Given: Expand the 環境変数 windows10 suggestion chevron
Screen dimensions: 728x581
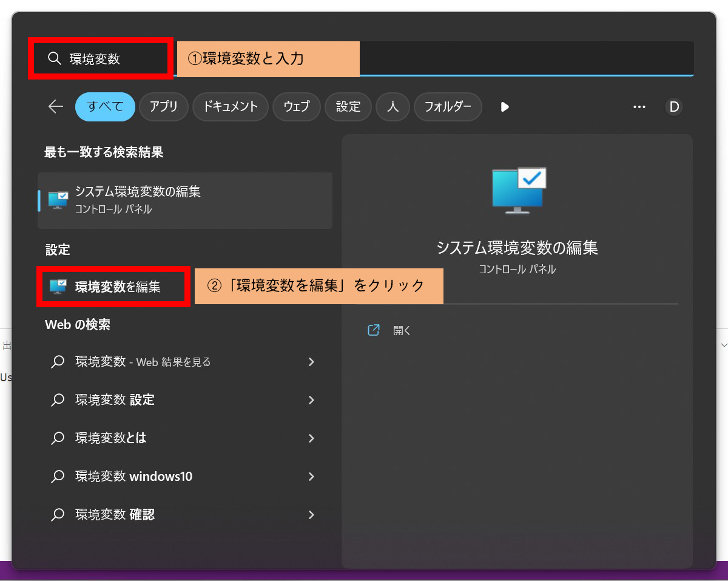Looking at the screenshot, I should point(311,477).
